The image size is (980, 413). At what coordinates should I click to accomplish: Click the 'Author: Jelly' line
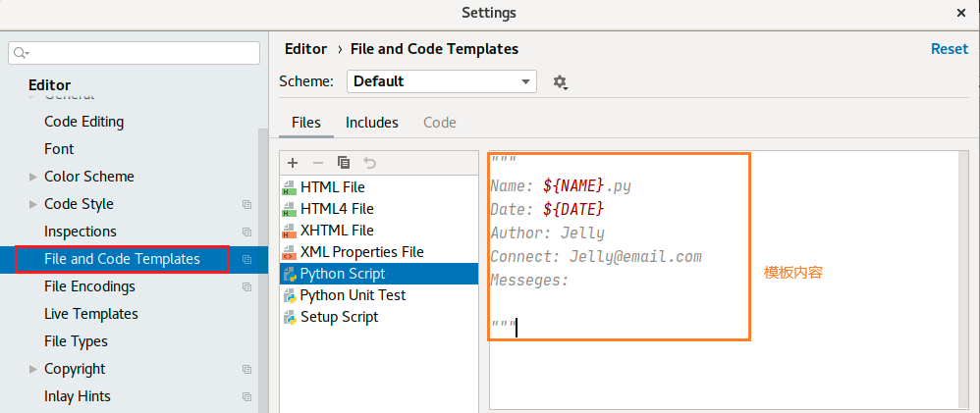(x=548, y=233)
